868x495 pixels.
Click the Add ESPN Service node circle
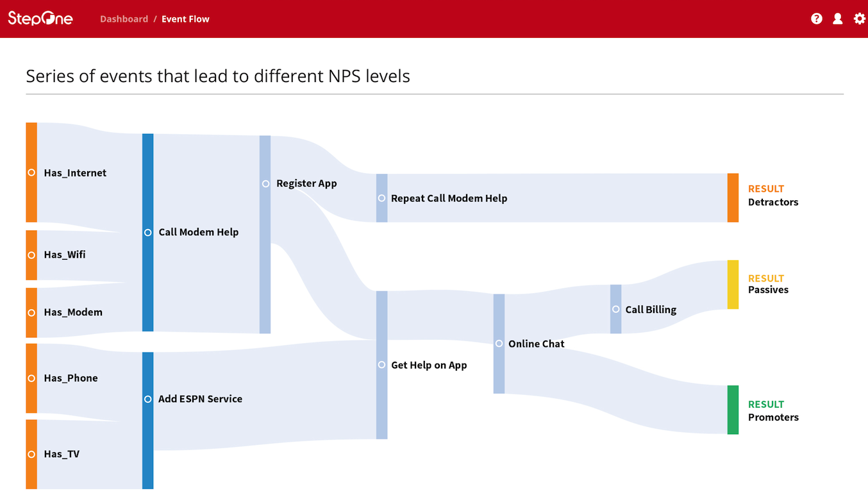pos(147,399)
